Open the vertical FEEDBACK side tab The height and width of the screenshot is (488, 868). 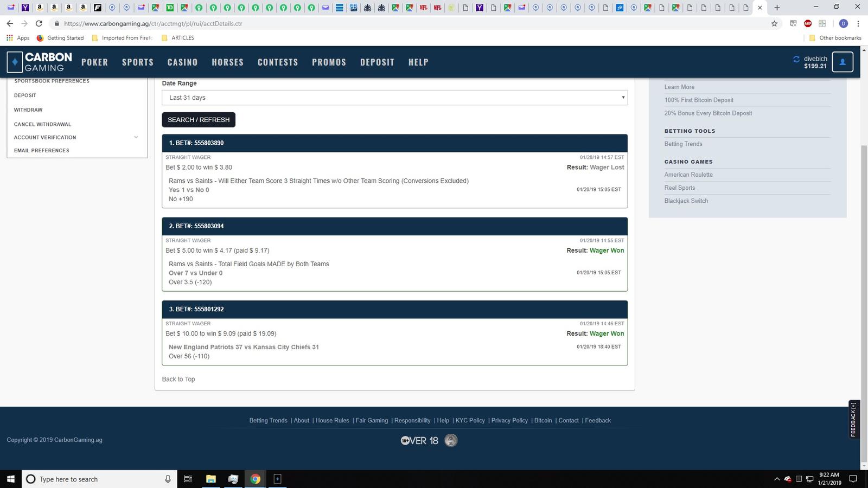click(853, 420)
